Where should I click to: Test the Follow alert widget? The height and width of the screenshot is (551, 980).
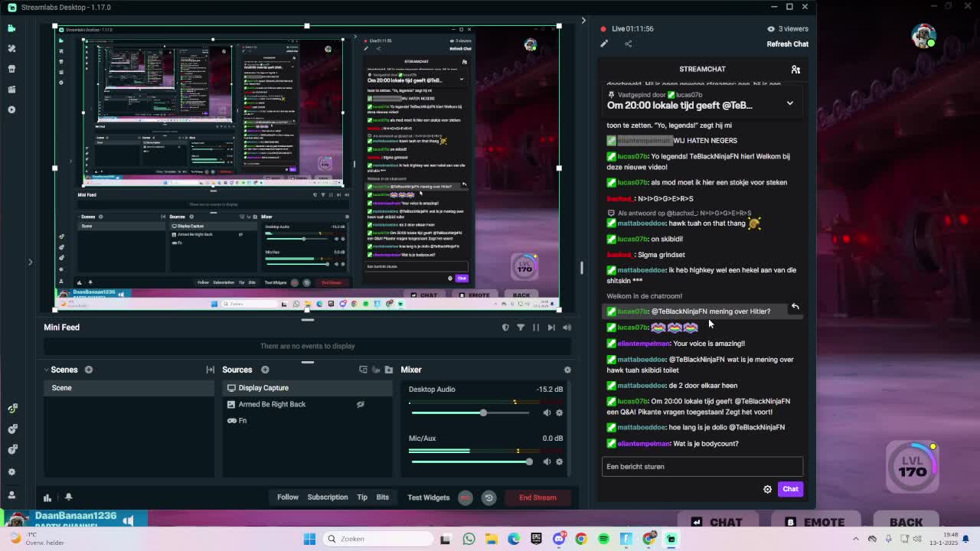tap(288, 497)
